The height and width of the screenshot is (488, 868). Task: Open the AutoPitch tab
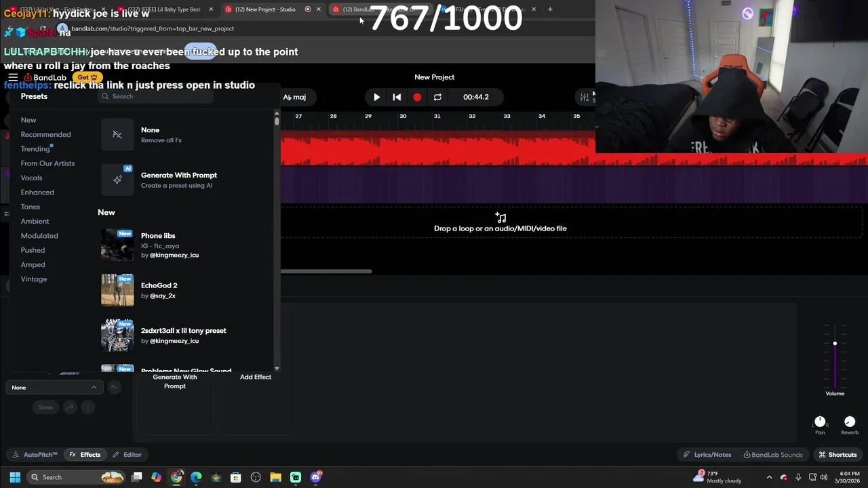point(35,455)
